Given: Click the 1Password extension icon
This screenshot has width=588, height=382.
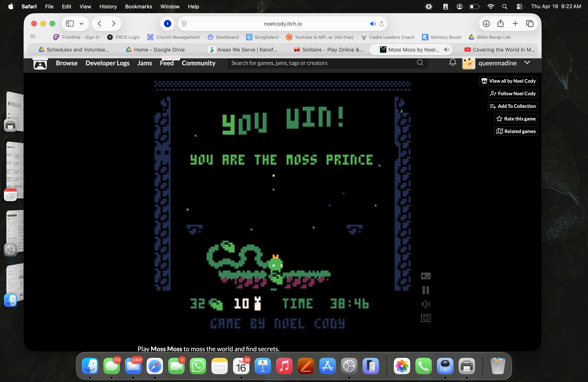Looking at the screenshot, I should 167,24.
